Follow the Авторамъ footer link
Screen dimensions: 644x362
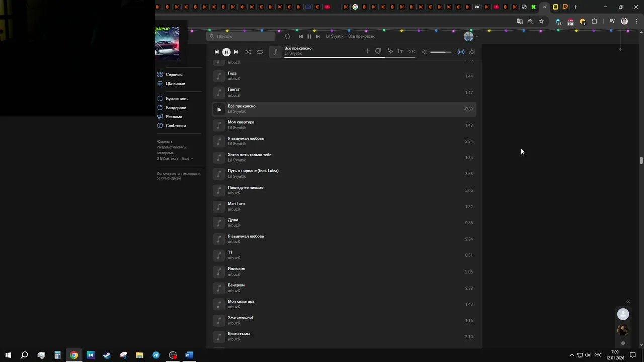point(165,153)
